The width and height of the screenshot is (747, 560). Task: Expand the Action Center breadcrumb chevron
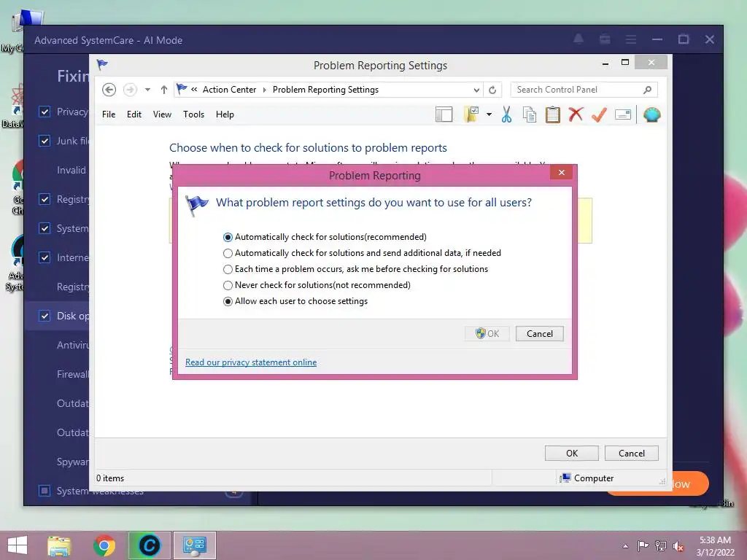[x=264, y=90]
